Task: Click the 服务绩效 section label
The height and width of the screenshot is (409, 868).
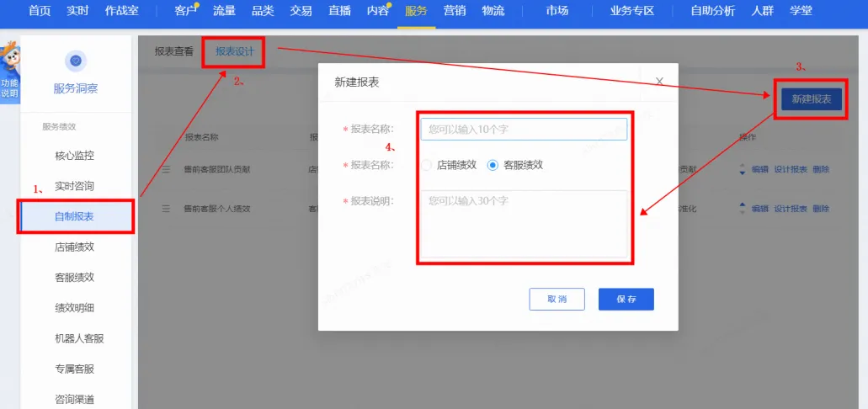Action: (x=59, y=127)
